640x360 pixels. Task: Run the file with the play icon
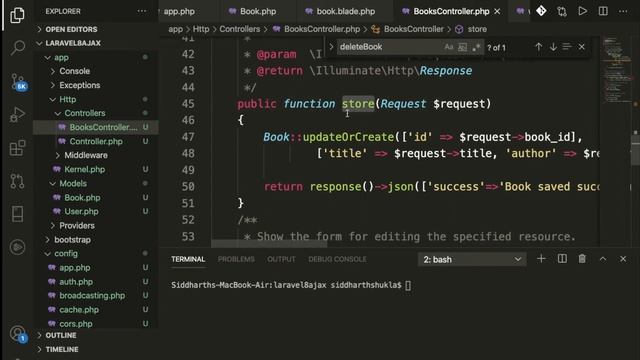click(x=582, y=11)
